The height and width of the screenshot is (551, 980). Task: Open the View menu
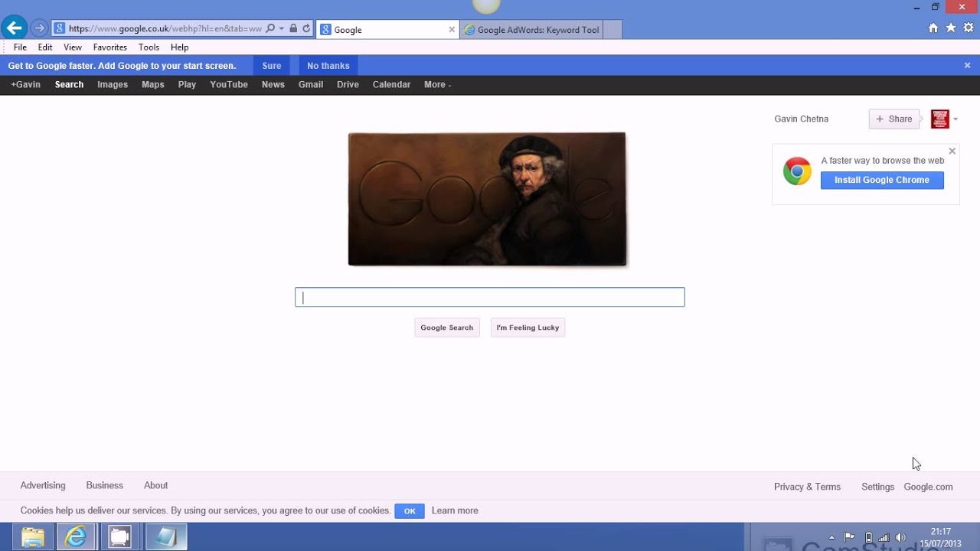73,47
